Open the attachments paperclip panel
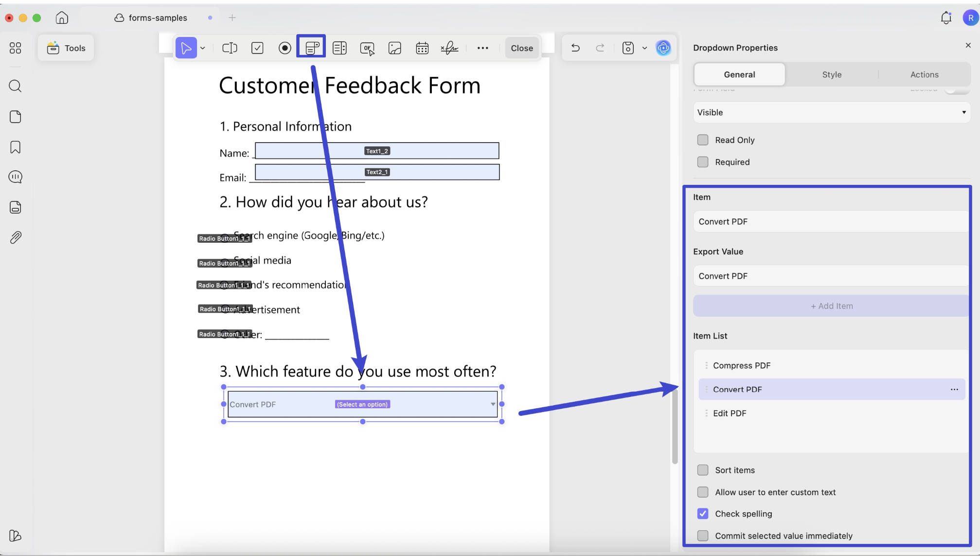The image size is (980, 556). [x=16, y=237]
